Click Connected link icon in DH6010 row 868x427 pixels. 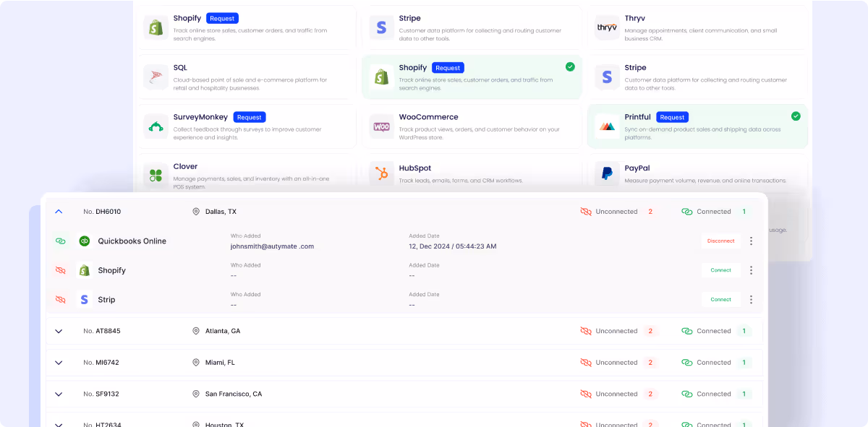(687, 212)
